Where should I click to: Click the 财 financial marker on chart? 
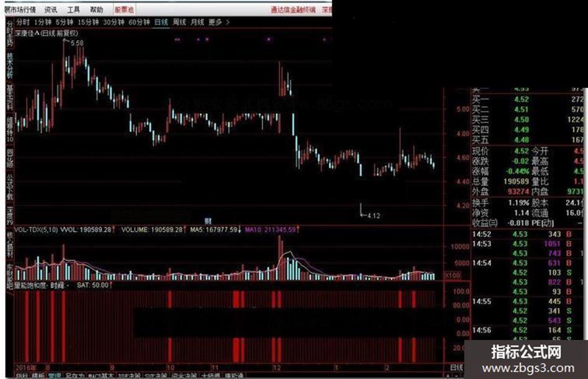point(208,221)
